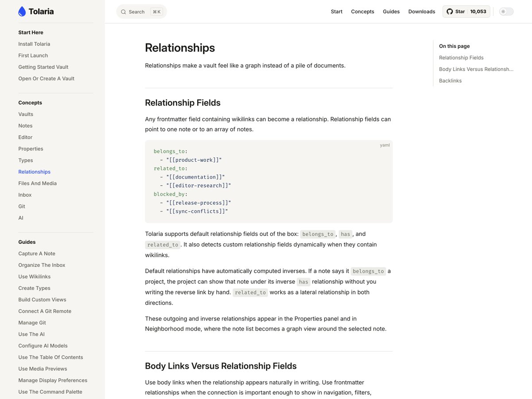Open Organize The Inbox guide
Screen dimensions: 532x399
click(42, 265)
